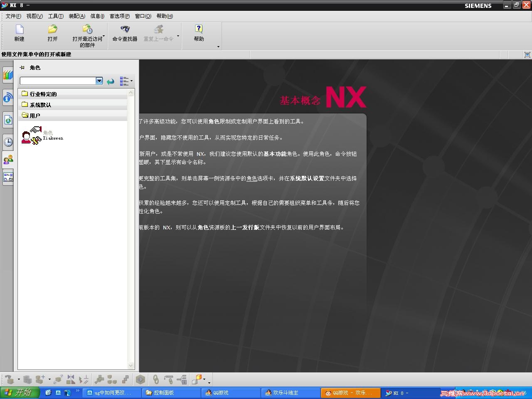Open the 信息(I) menu
Image resolution: width=532 pixels, height=399 pixels.
click(97, 16)
